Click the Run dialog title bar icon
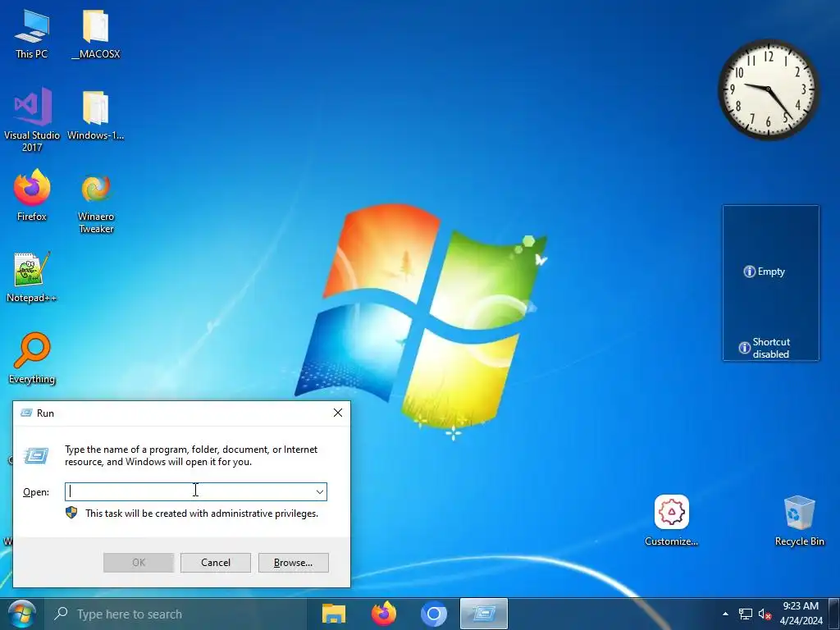840x630 pixels. (26, 413)
